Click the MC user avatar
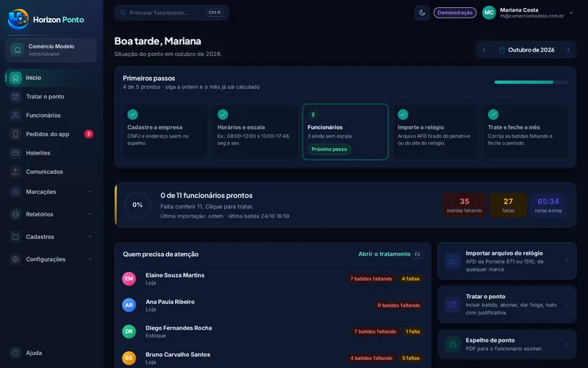Screen dimensions: 588x368 pyautogui.click(x=489, y=13)
